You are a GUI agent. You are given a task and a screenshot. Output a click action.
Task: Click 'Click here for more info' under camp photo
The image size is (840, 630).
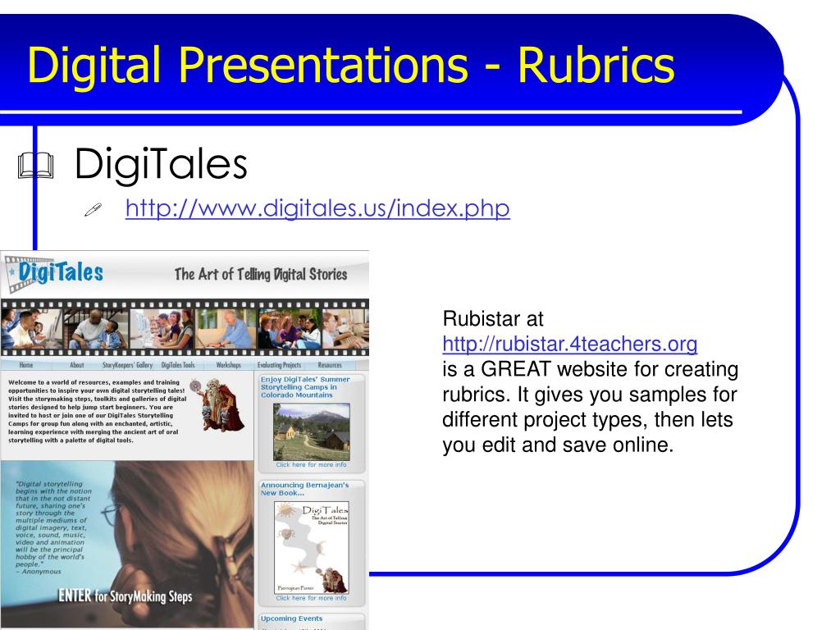[311, 465]
